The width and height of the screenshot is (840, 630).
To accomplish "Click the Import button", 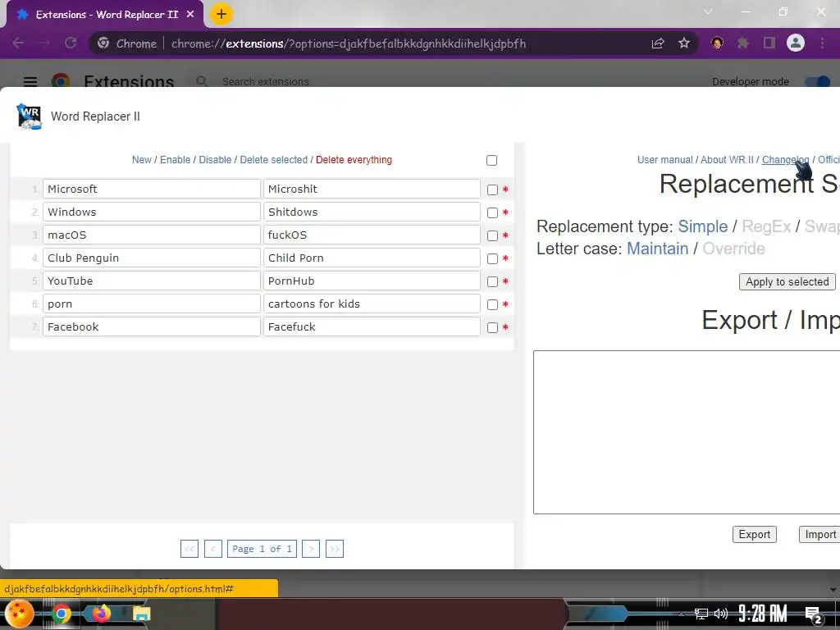I will pyautogui.click(x=819, y=534).
